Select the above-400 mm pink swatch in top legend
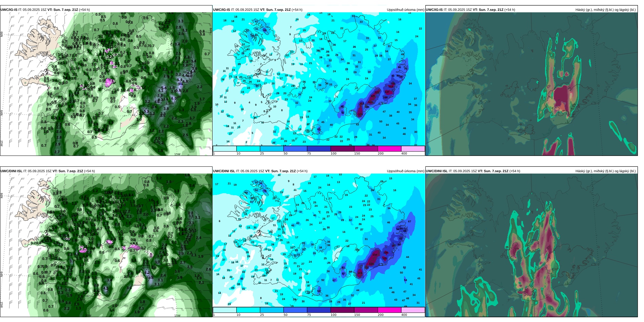The width and height of the screenshot is (644, 322). [413, 149]
